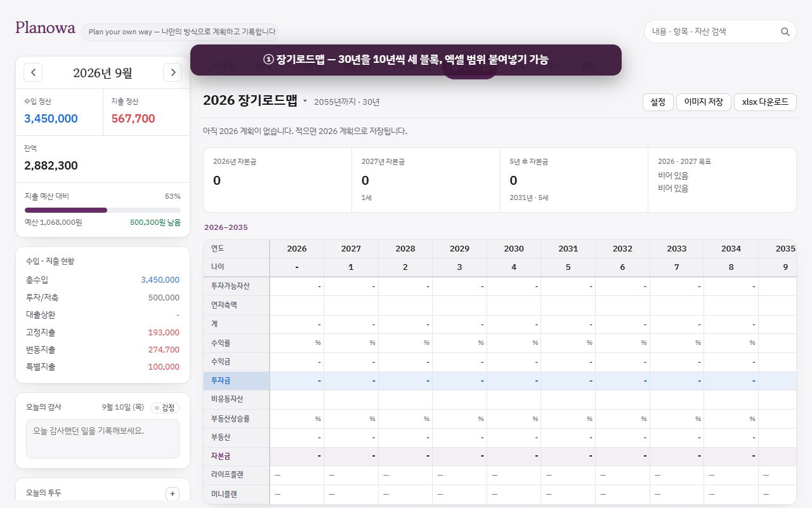Click the 2026년 자본금 summary card
Viewport: 812px width, 508px height.
278,180
